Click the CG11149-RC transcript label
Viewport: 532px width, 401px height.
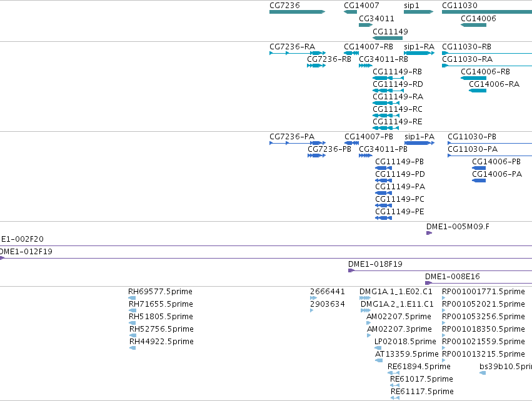click(x=398, y=109)
